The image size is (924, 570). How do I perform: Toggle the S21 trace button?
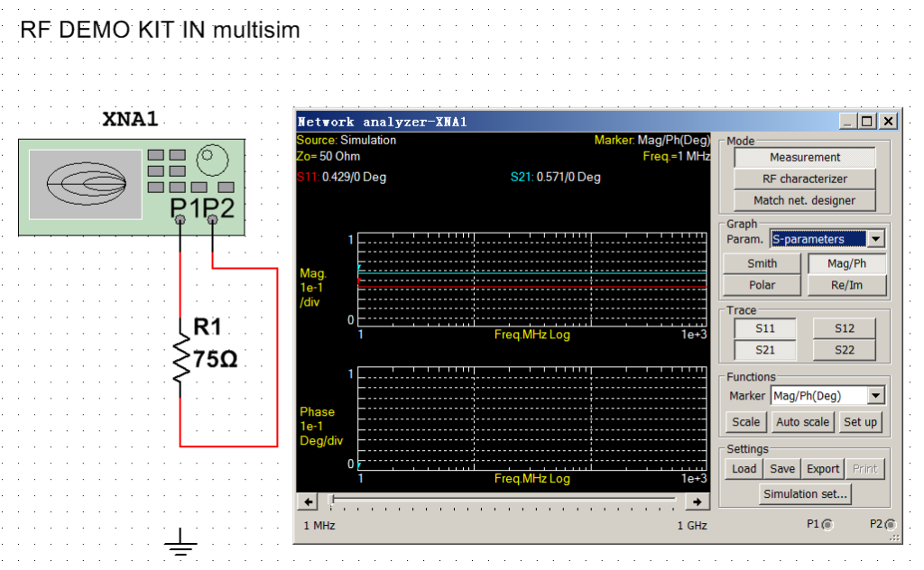click(764, 350)
